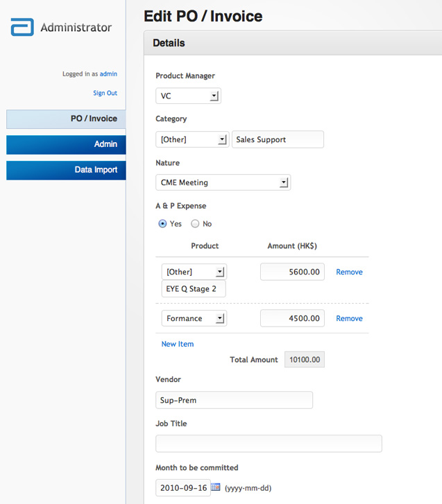Image resolution: width=442 pixels, height=504 pixels.
Task: Open the Category [Other] dropdown
Action: (x=192, y=139)
